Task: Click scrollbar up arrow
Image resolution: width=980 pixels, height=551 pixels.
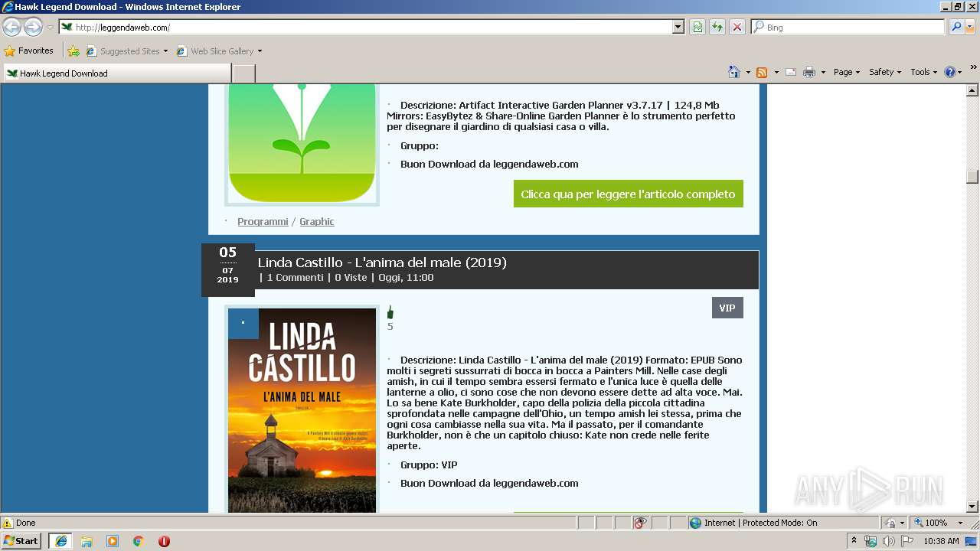Action: [972, 90]
